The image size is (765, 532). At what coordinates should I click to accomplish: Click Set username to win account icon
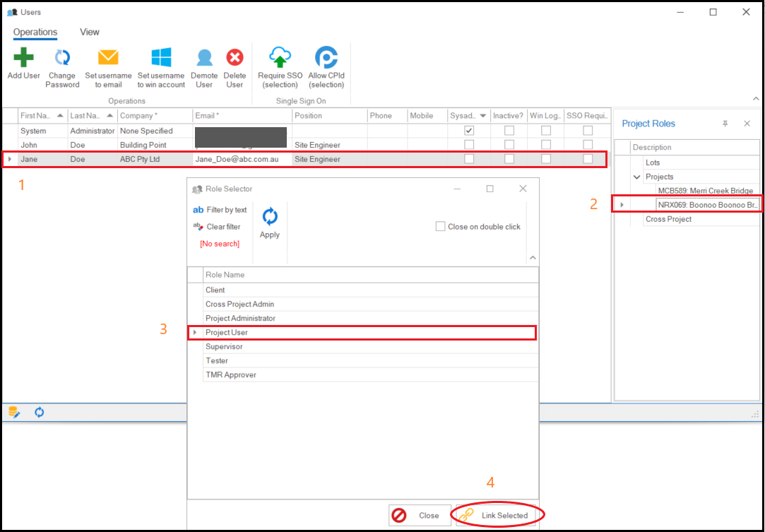click(161, 58)
